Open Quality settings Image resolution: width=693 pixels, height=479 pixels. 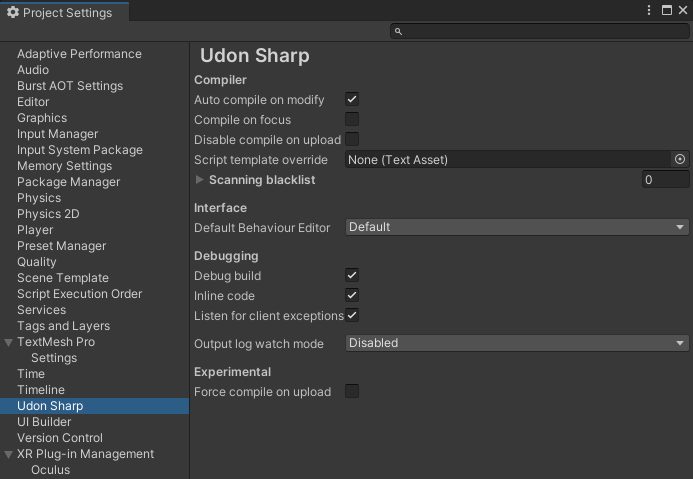(36, 262)
